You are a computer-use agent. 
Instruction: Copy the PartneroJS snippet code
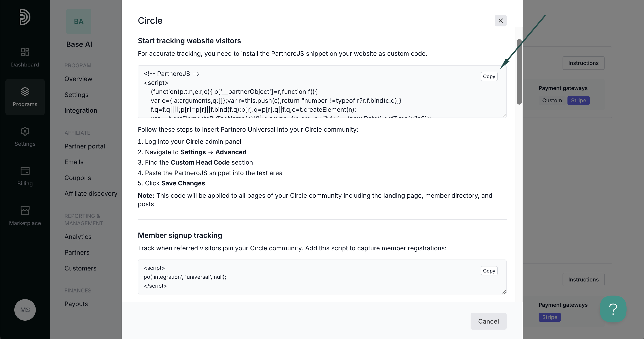tap(489, 76)
